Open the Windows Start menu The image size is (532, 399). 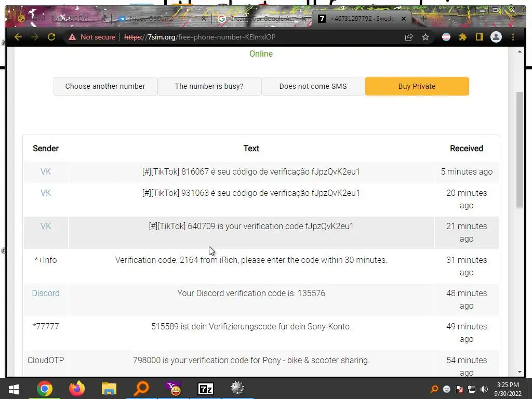click(14, 389)
